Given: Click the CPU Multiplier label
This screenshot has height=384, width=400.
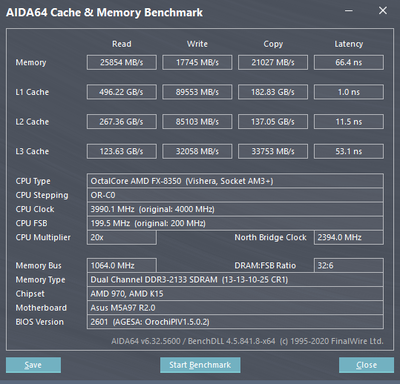Looking at the screenshot, I should [43, 238].
